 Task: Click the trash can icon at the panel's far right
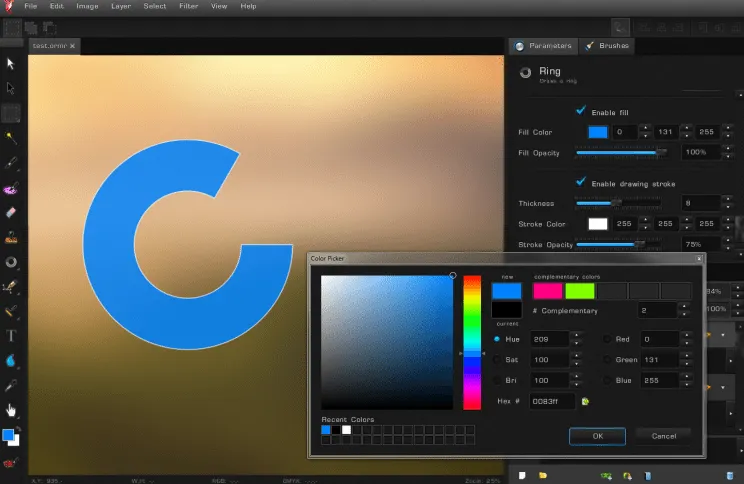pos(730,475)
